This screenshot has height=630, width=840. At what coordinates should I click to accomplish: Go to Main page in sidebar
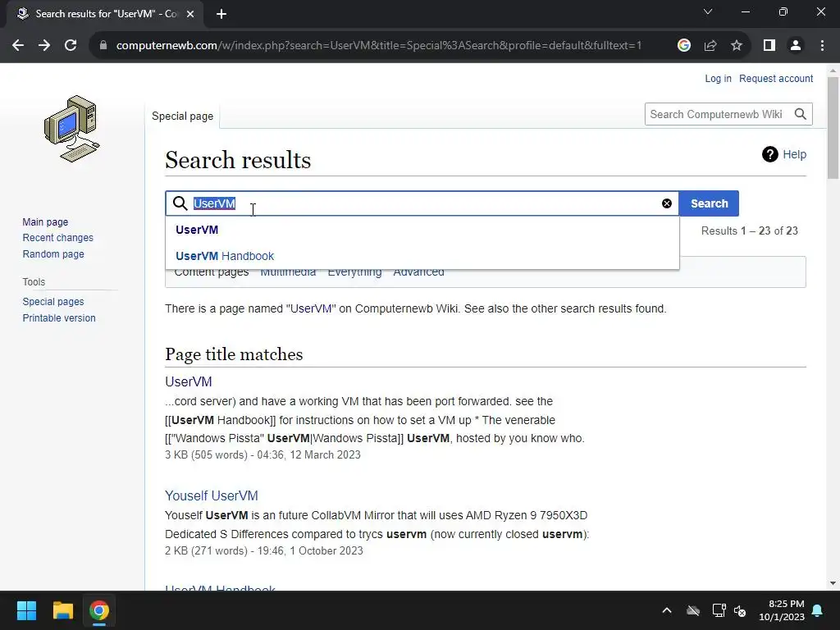pyautogui.click(x=46, y=221)
